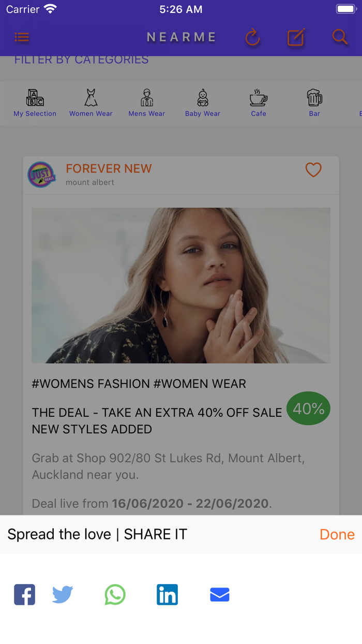The image size is (362, 644).
Task: Refresh the deals feed
Action: 253,37
